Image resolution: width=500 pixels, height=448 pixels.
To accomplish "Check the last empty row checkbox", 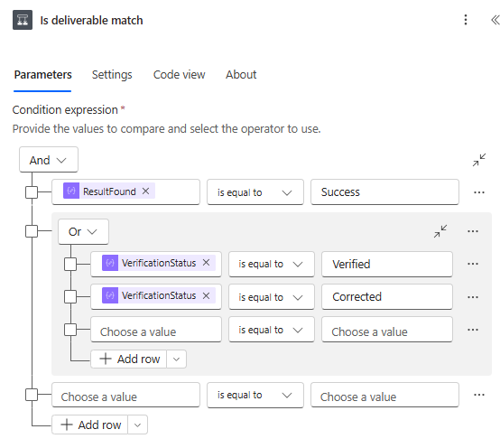I will pyautogui.click(x=32, y=395).
